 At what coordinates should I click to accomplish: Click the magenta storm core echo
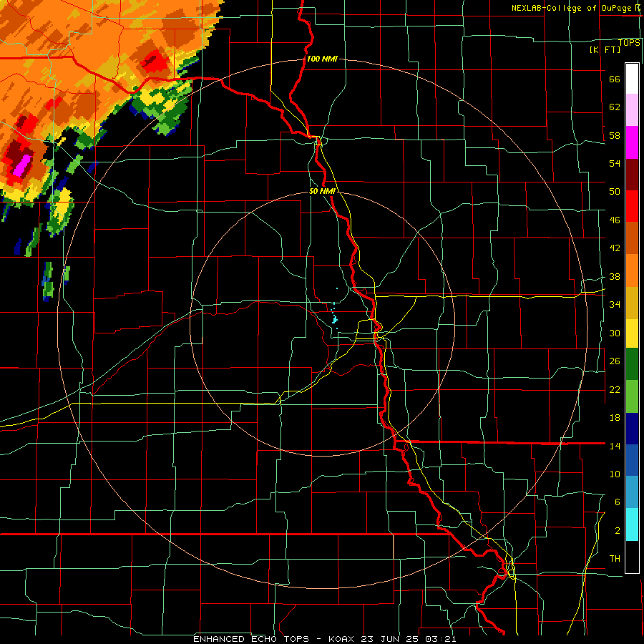21,165
